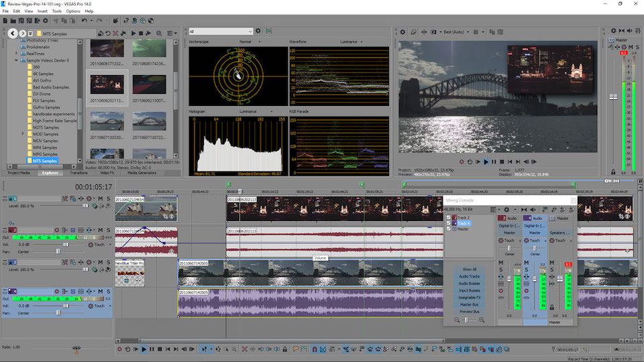Switch to the Transitions tab
The height and width of the screenshot is (362, 644).
tap(78, 172)
